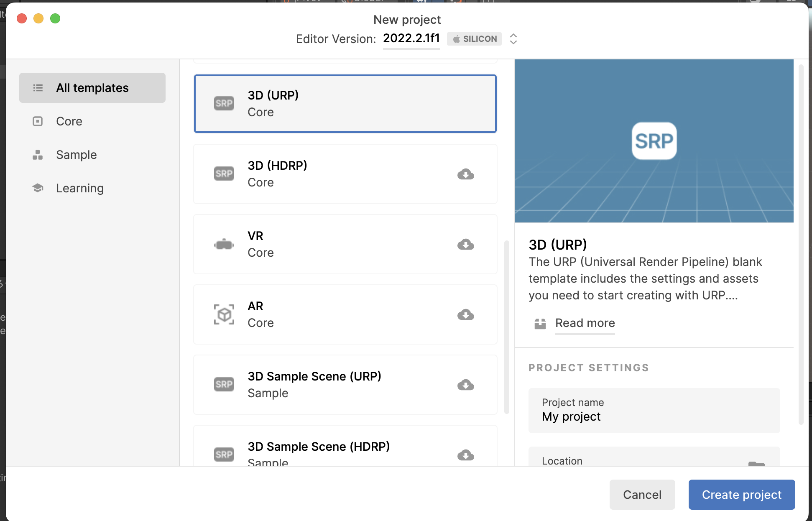Download the AR Core template
812x521 pixels.
[x=465, y=314]
